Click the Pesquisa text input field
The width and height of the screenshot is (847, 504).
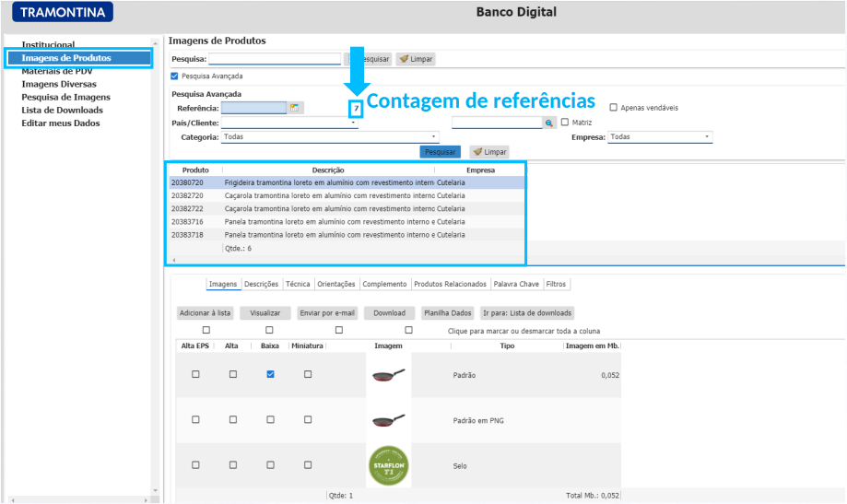[275, 58]
